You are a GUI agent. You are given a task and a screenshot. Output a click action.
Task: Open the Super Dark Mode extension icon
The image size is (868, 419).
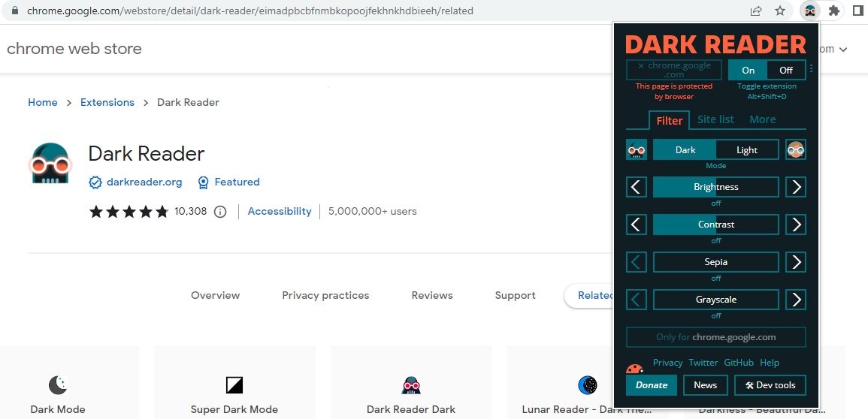point(234,384)
